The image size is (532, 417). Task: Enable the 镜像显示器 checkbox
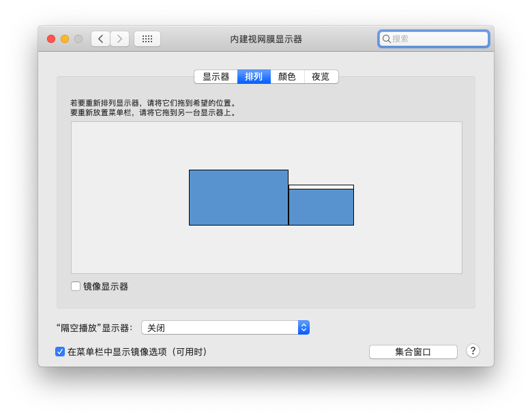76,286
